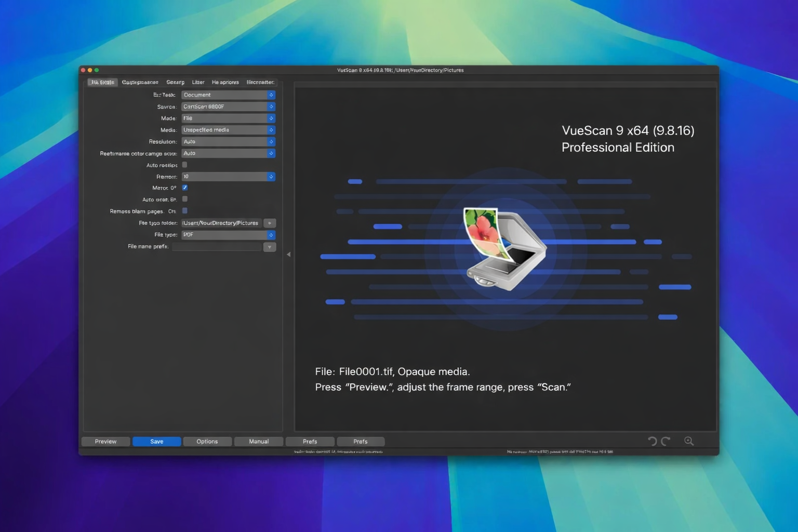This screenshot has width=798, height=532.
Task: Toggle the Auto rotate checkbox
Action: (x=184, y=165)
